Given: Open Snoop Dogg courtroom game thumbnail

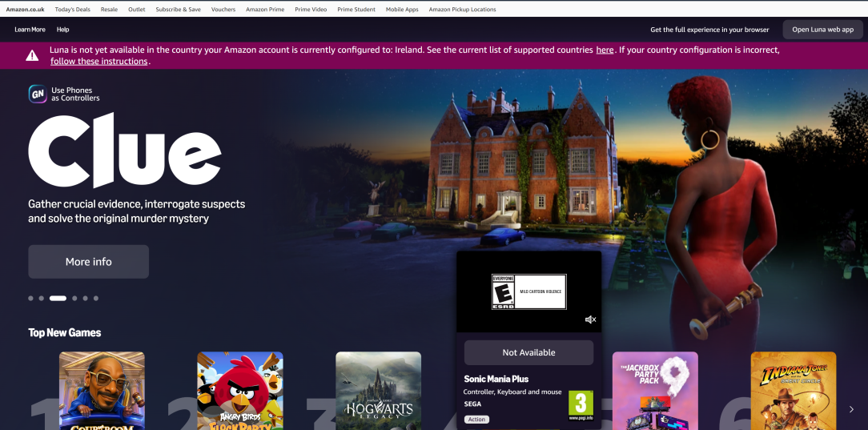Looking at the screenshot, I should pyautogui.click(x=102, y=391).
